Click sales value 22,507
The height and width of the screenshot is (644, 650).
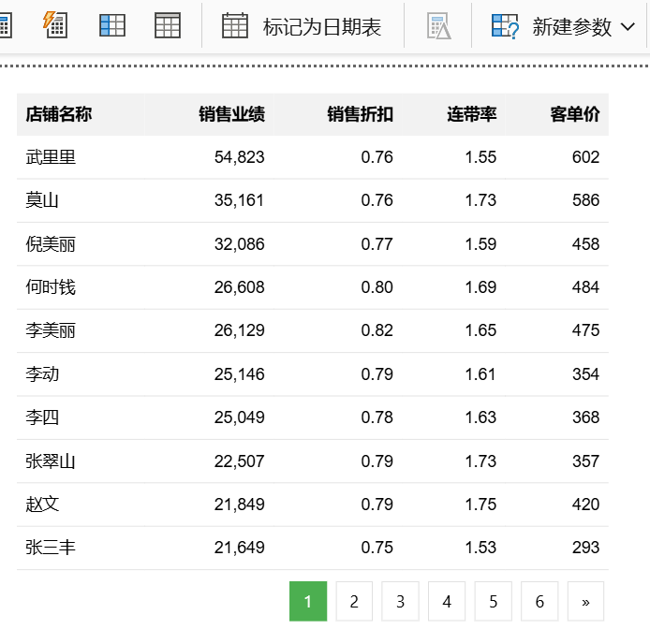[x=239, y=461]
